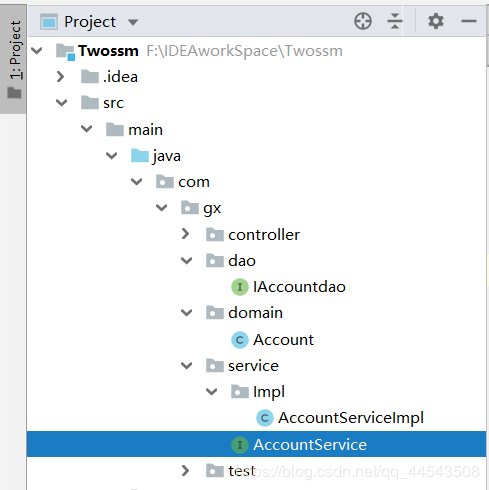Collapse the domain package chevron

click(186, 313)
